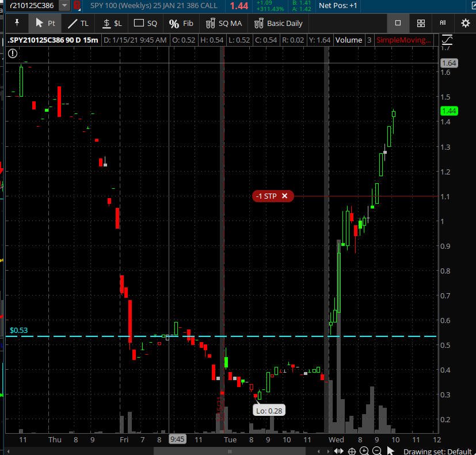Select the pin drawing tool

(x=17, y=23)
